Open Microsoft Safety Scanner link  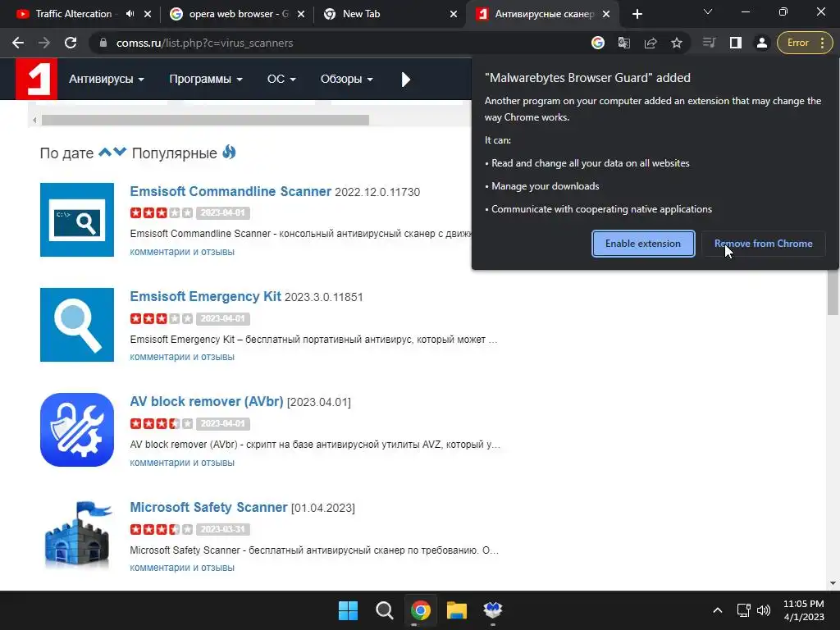(208, 507)
